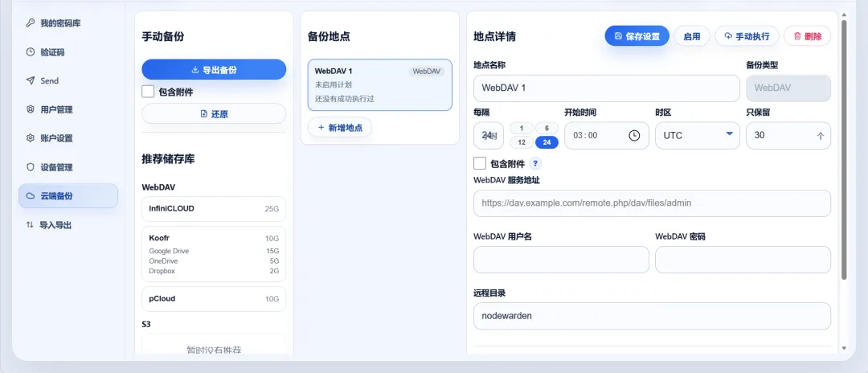Image resolution: width=868 pixels, height=373 pixels.
Task: Open 账户设置 page
Action: [68, 138]
